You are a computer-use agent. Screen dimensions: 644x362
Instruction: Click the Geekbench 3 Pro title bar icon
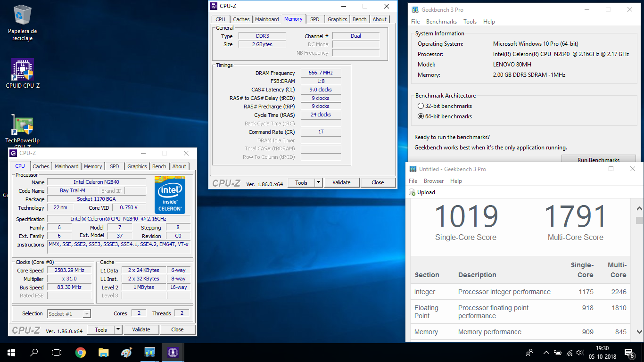(415, 9)
